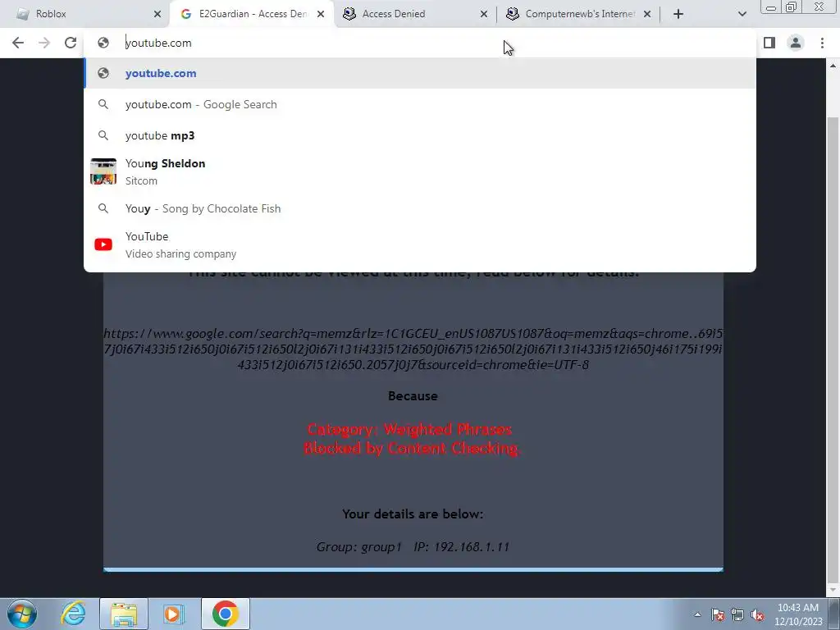The image size is (840, 630).
Task: Click into the address bar text youtube.com
Action: tap(158, 43)
